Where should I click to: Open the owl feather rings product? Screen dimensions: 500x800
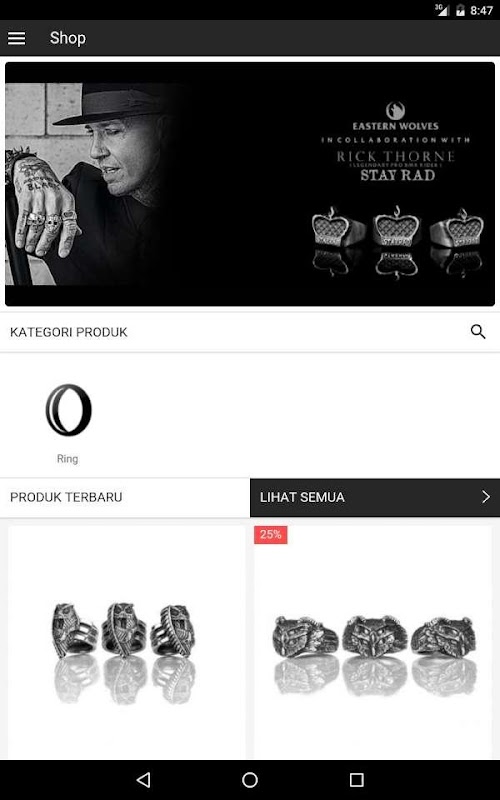coord(126,642)
